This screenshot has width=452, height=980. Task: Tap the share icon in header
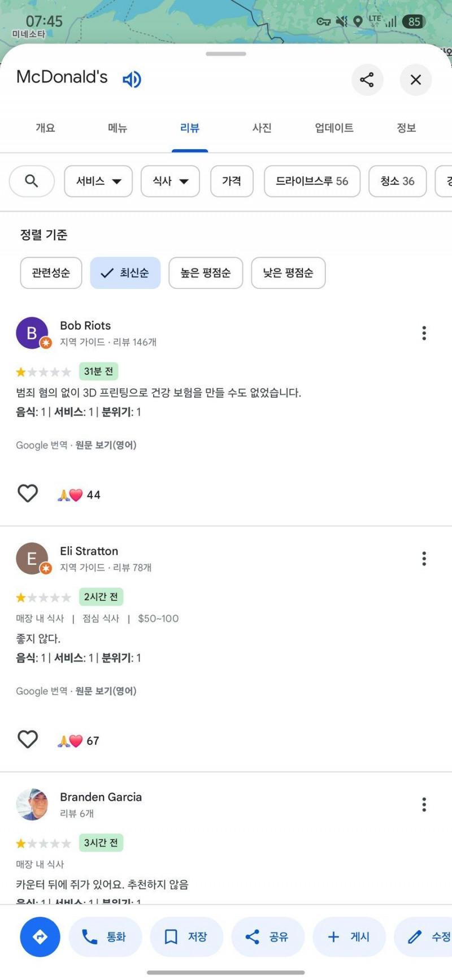pos(367,80)
